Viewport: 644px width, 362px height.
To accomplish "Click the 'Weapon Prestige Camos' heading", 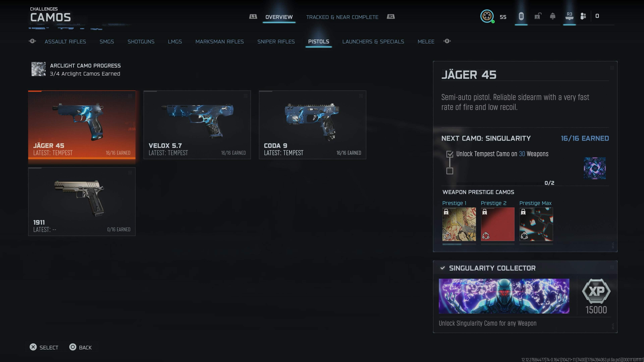I will pos(478,192).
